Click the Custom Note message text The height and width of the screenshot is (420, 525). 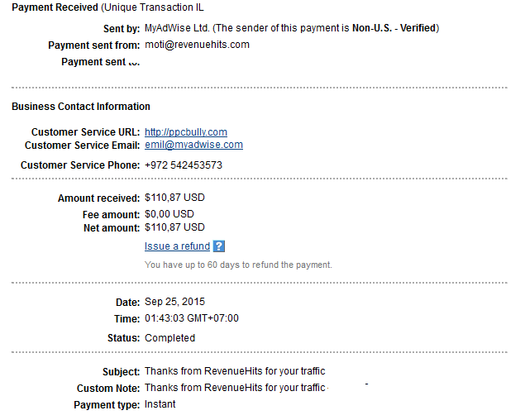tap(235, 388)
